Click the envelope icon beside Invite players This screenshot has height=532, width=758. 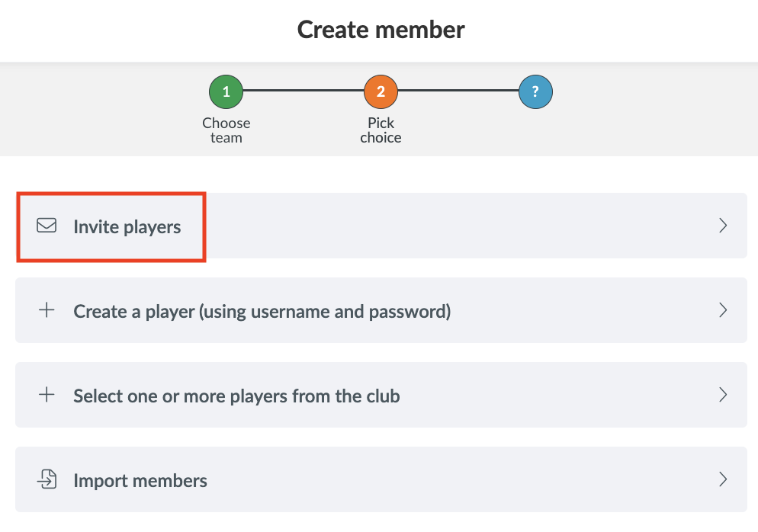(47, 226)
